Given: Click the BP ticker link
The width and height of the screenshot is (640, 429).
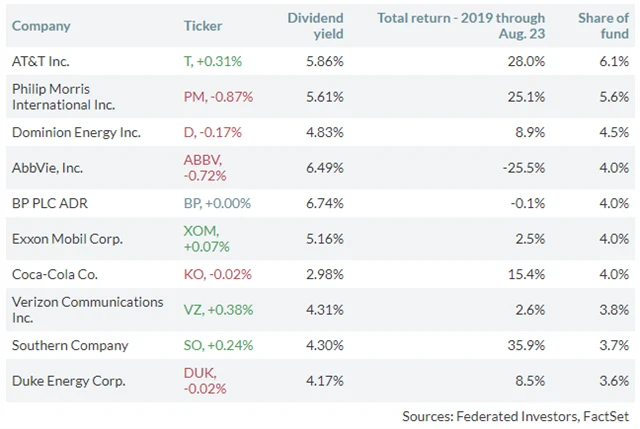Looking at the screenshot, I should coord(193,203).
